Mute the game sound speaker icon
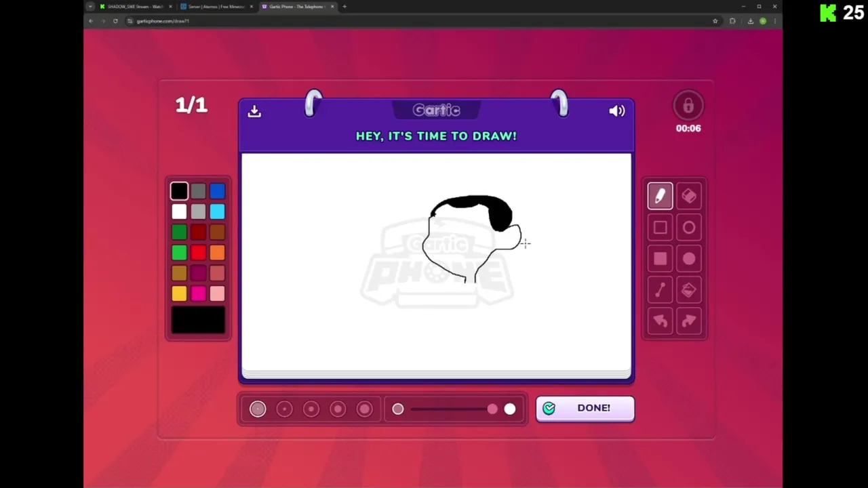The height and width of the screenshot is (488, 868). click(616, 111)
